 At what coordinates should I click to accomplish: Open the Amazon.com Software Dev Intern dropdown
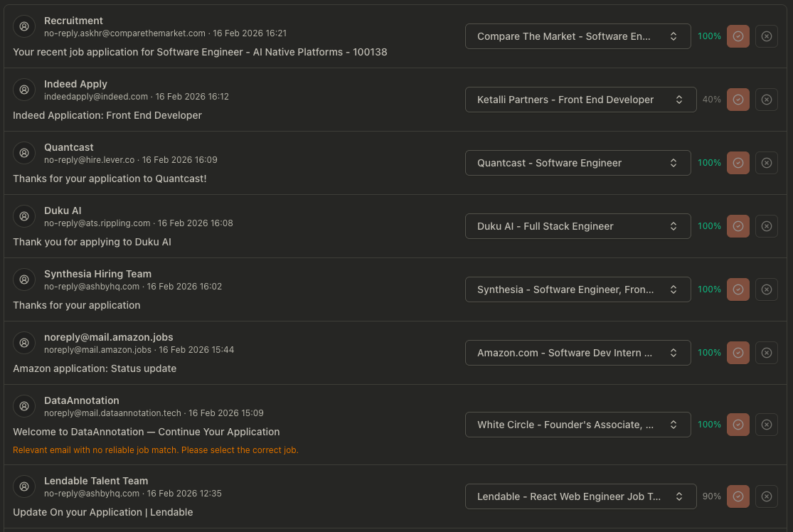point(578,353)
